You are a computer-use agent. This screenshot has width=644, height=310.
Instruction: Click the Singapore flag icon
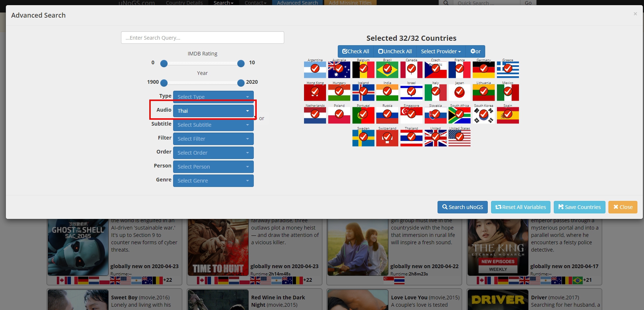411,115
